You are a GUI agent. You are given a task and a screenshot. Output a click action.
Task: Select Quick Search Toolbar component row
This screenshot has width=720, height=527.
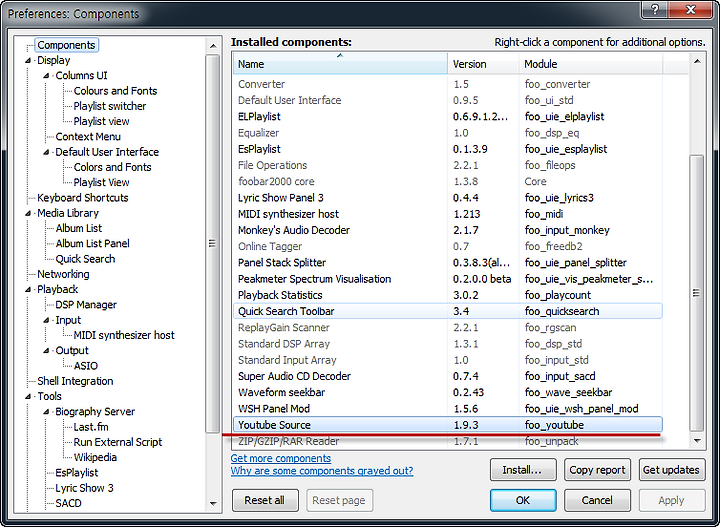(448, 311)
